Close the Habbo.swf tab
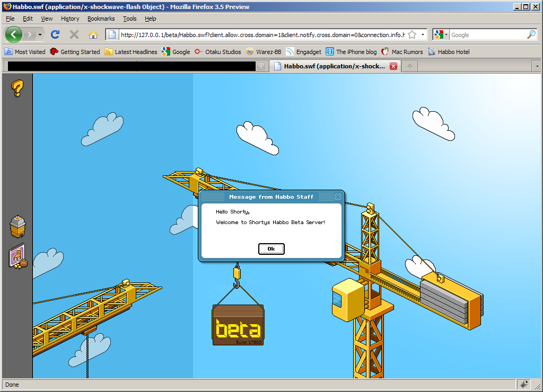The image size is (543, 392). pyautogui.click(x=393, y=66)
